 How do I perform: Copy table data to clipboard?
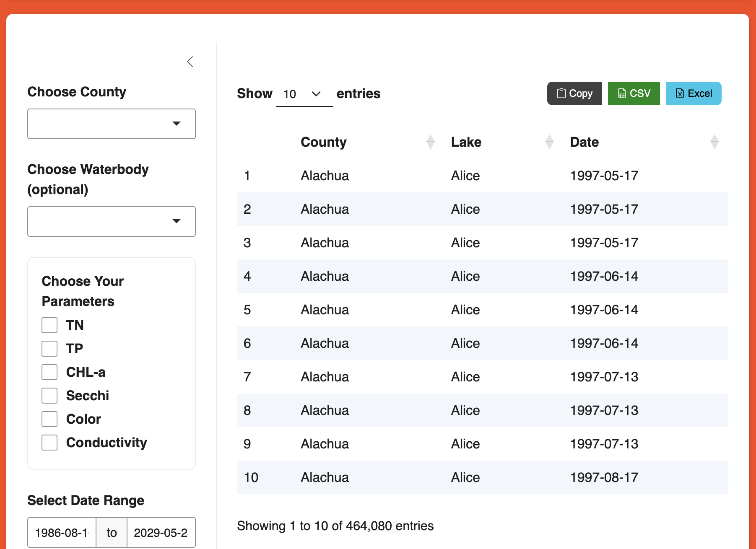click(574, 93)
